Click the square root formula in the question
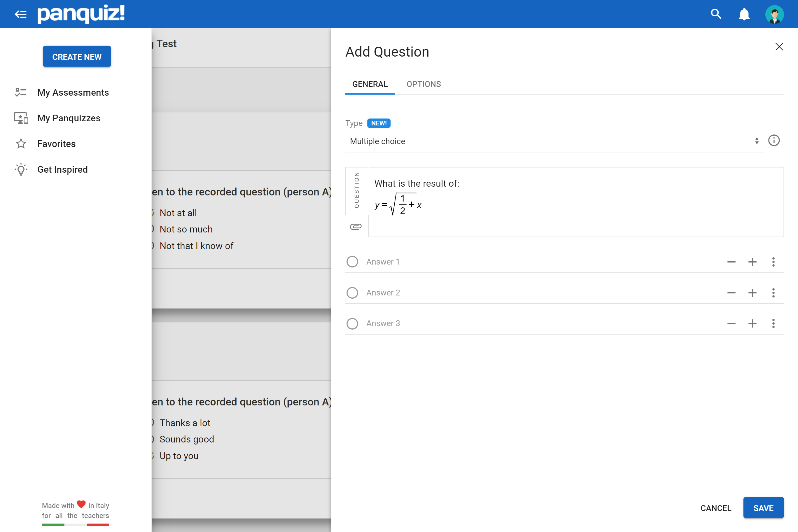This screenshot has width=798, height=532. click(398, 204)
